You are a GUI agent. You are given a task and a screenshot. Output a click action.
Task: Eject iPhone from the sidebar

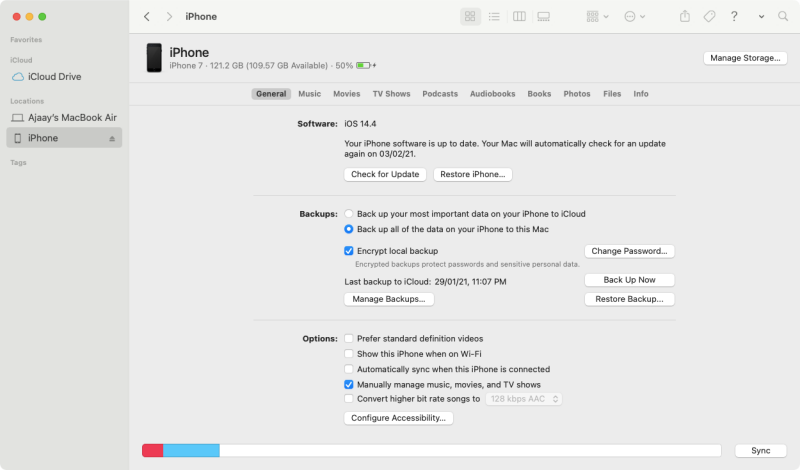pos(112,138)
